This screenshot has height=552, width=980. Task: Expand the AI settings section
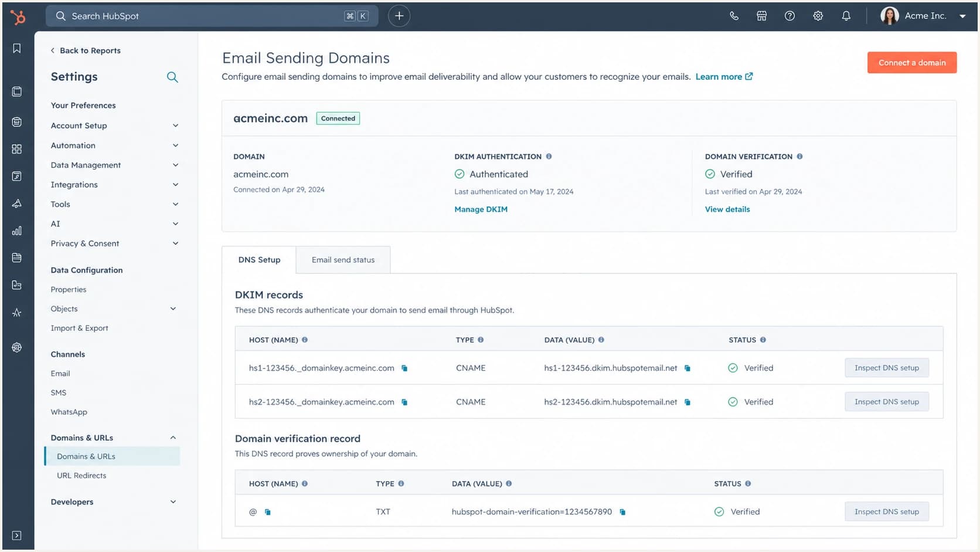pos(115,224)
